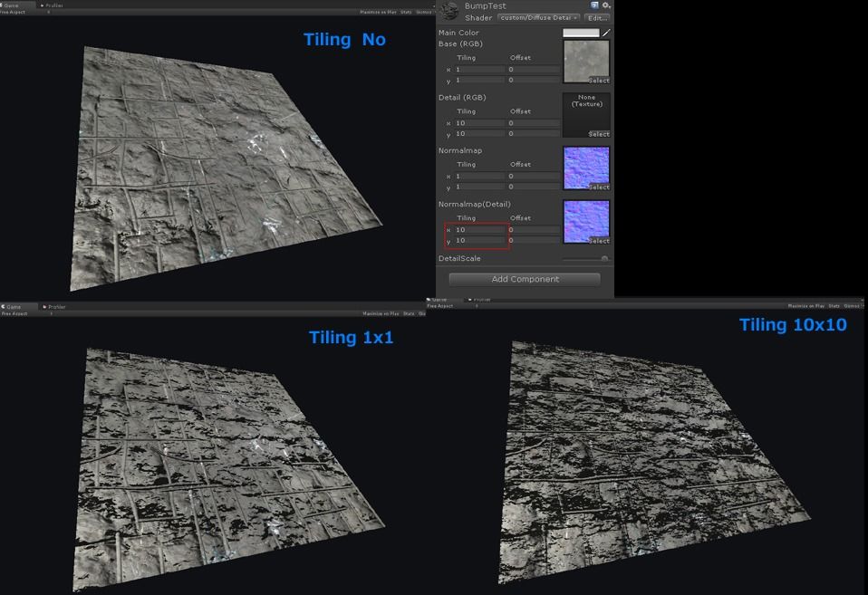
Task: Select the empty Detail (RGB) texture slot
Action: [x=586, y=115]
